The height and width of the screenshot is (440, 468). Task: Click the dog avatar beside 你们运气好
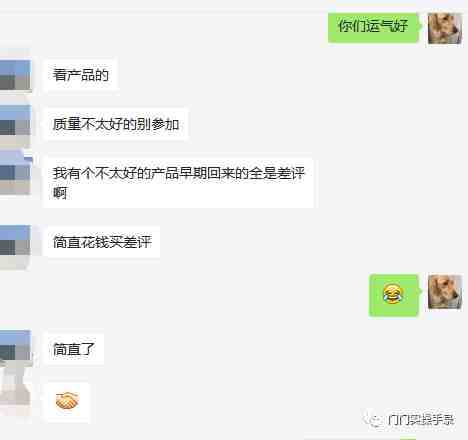445,28
